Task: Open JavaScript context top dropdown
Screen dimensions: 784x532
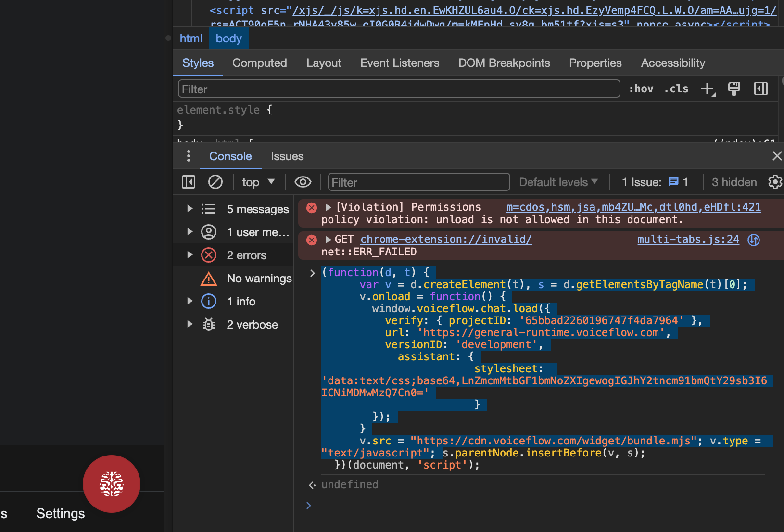Action: click(258, 182)
